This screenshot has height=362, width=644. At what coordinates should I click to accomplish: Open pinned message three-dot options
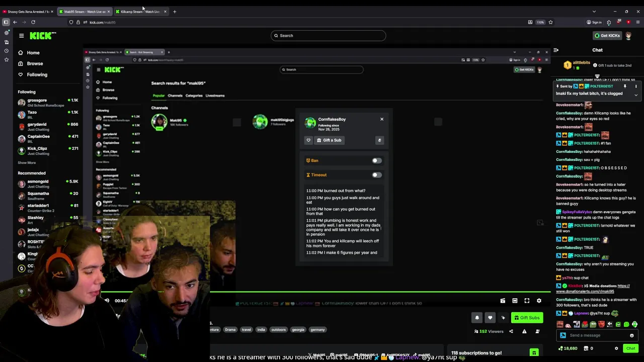click(636, 86)
